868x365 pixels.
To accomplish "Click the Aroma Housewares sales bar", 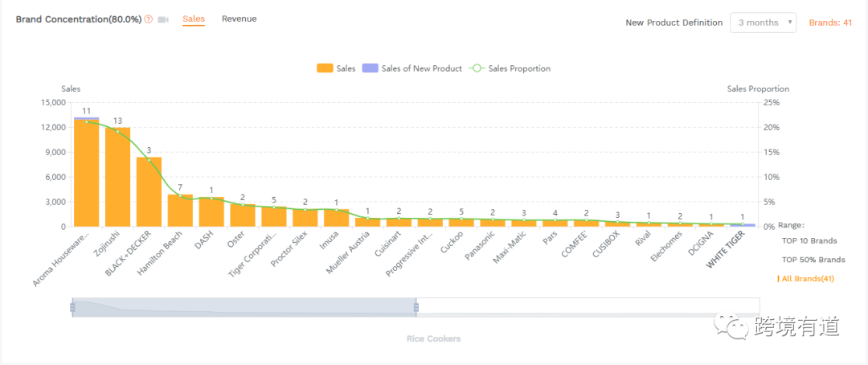I will pos(86,173).
